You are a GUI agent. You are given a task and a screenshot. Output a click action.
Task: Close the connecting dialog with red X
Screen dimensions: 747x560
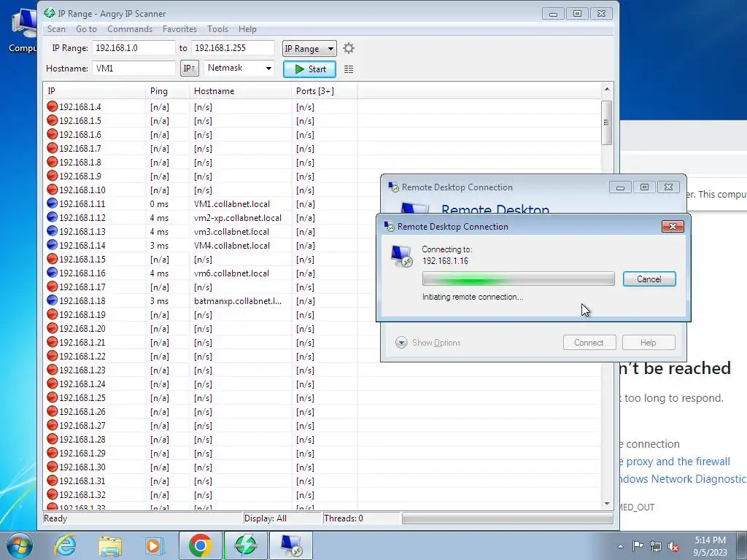(673, 226)
